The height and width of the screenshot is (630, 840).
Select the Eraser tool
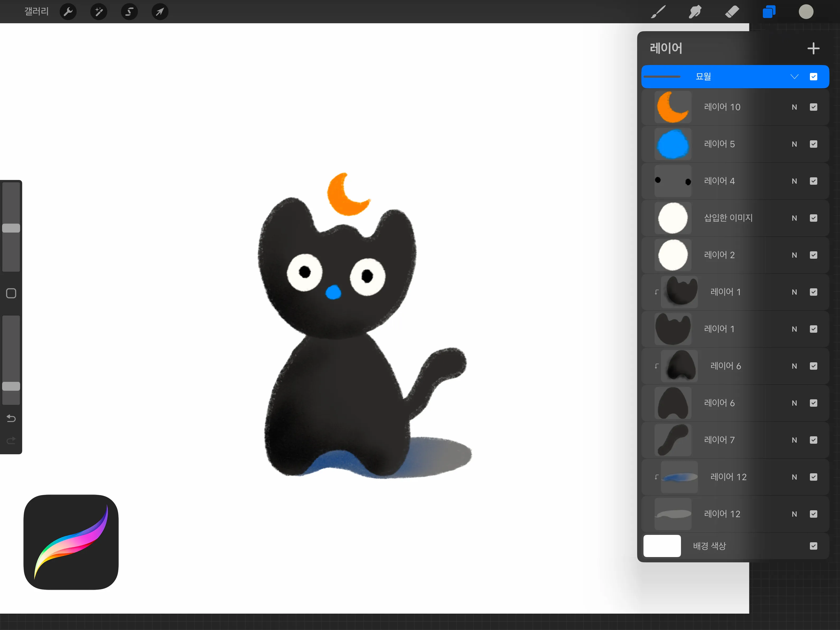click(732, 12)
